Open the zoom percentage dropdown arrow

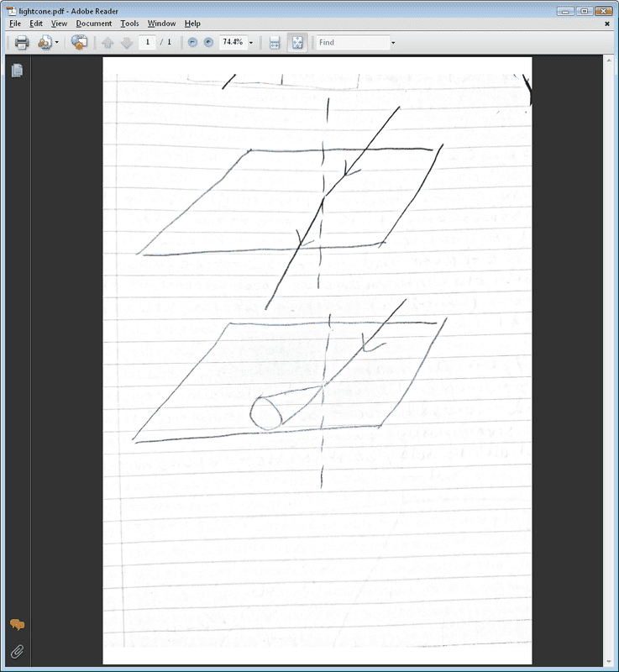tap(251, 43)
